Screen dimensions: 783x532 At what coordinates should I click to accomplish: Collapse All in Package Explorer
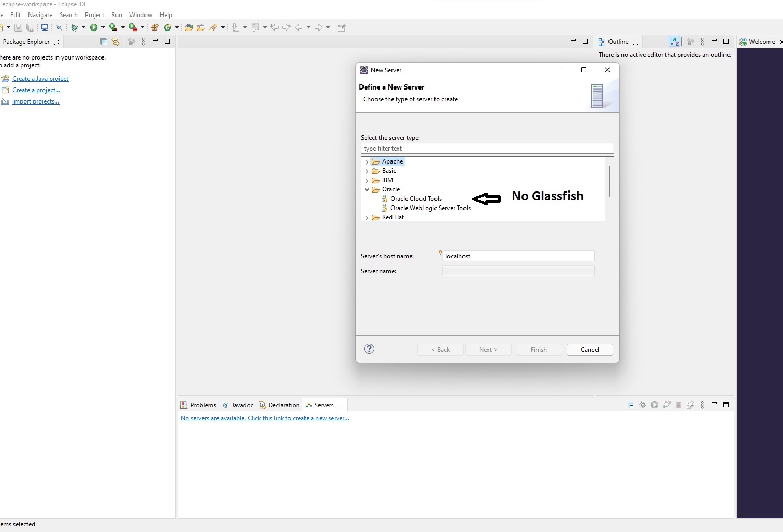pyautogui.click(x=104, y=41)
